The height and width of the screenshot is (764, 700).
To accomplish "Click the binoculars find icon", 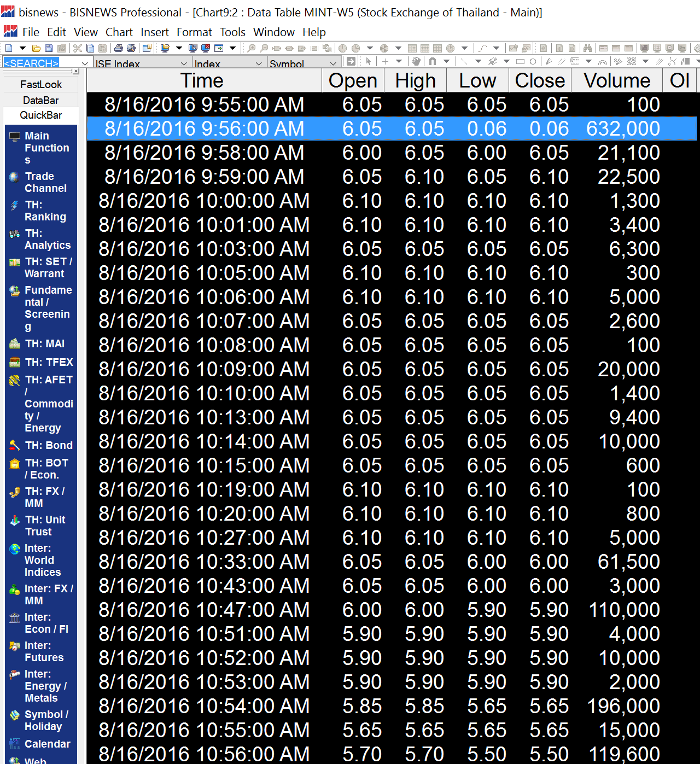I will [x=587, y=48].
